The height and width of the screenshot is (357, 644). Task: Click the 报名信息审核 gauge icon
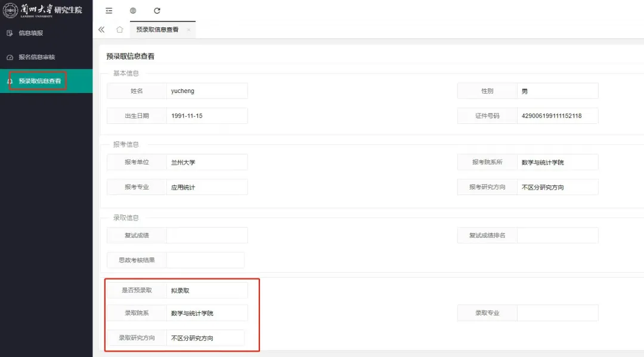(10, 57)
